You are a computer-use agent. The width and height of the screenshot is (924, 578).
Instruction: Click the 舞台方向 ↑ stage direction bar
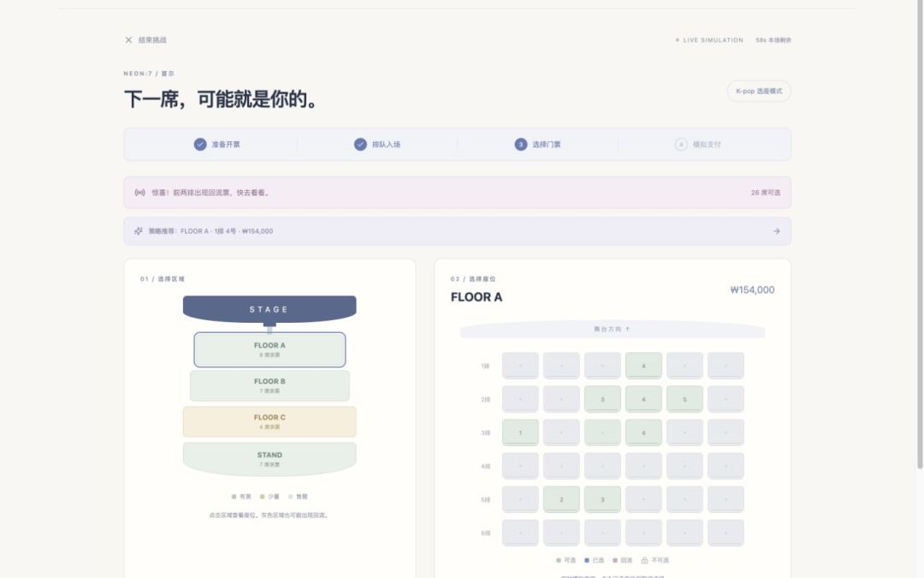613,329
